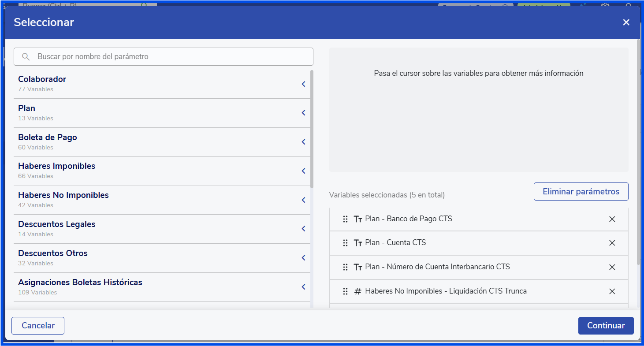Viewport: 644px width, 346px height.
Task: Focus the parameter name search field
Action: [x=172, y=57]
